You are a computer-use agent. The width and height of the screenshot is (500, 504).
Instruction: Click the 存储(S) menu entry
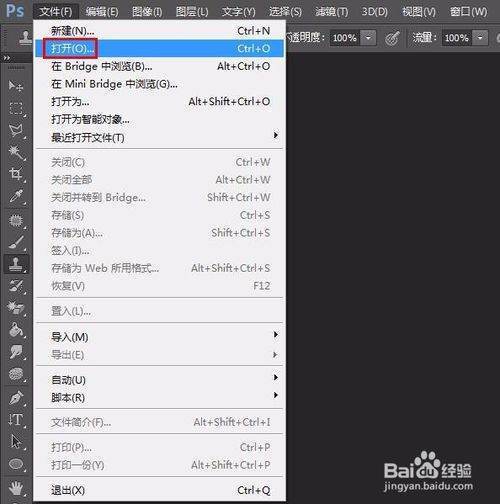point(160,215)
